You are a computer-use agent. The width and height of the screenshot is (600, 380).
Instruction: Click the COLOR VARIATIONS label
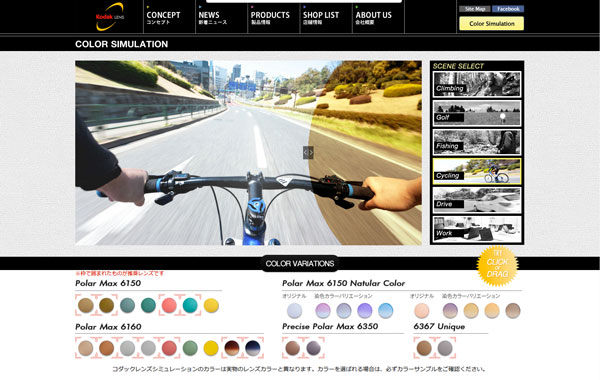pyautogui.click(x=300, y=263)
